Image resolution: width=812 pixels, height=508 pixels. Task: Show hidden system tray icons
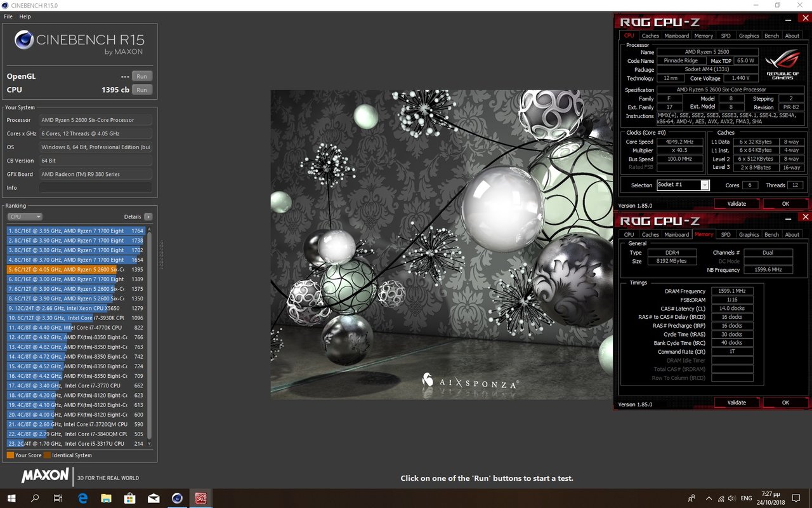(709, 498)
